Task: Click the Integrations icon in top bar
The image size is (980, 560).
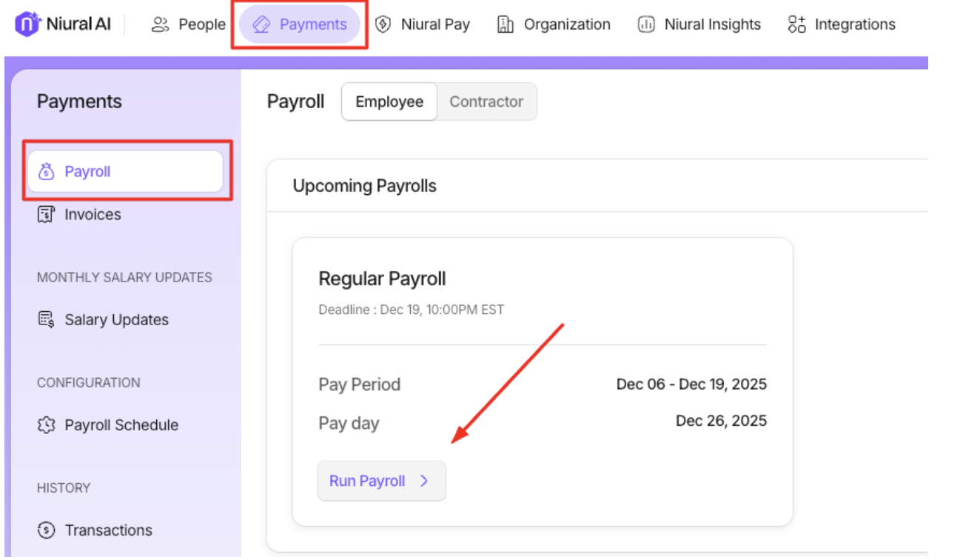Action: [x=796, y=24]
